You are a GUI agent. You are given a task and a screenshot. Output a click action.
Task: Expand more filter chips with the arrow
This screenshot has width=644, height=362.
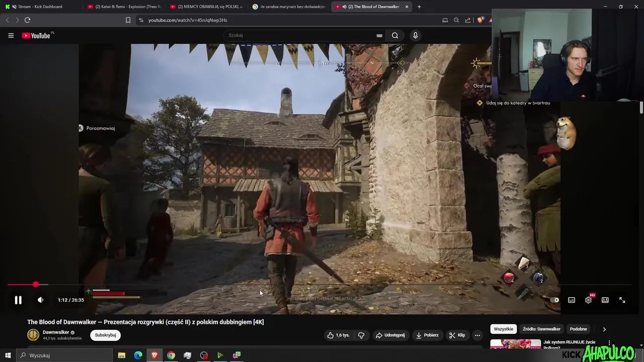pos(604,329)
